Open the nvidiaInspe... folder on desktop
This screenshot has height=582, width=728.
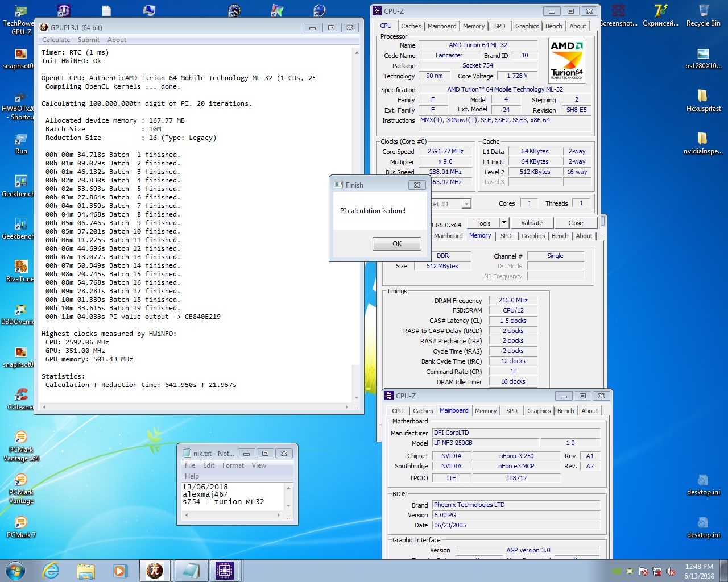(x=704, y=143)
